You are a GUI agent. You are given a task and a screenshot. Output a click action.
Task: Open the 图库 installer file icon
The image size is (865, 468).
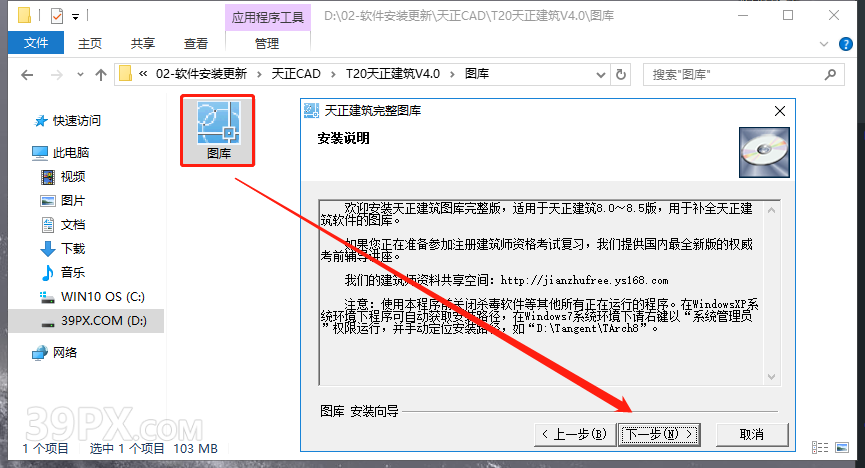tap(218, 130)
